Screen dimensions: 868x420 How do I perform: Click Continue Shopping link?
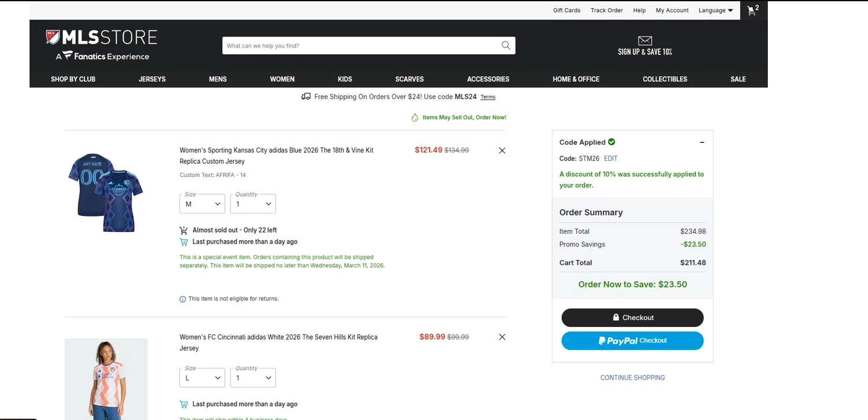point(632,378)
